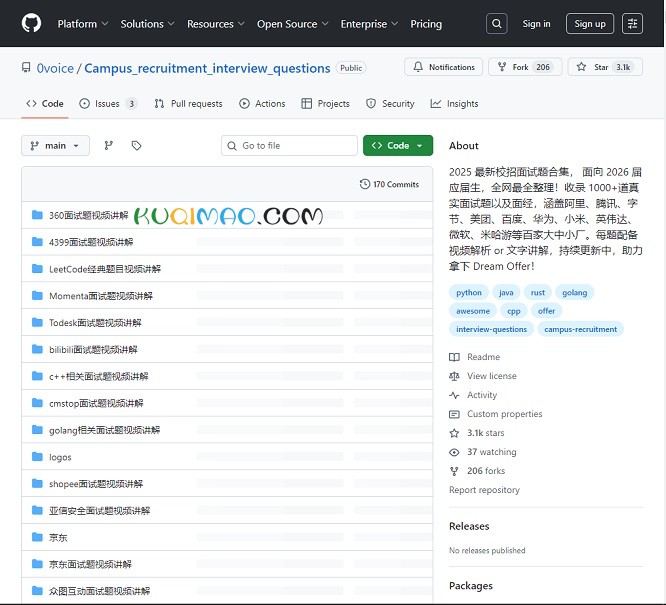This screenshot has width=666, height=605.
Task: Click the branches icon next to main
Action: 109,146
